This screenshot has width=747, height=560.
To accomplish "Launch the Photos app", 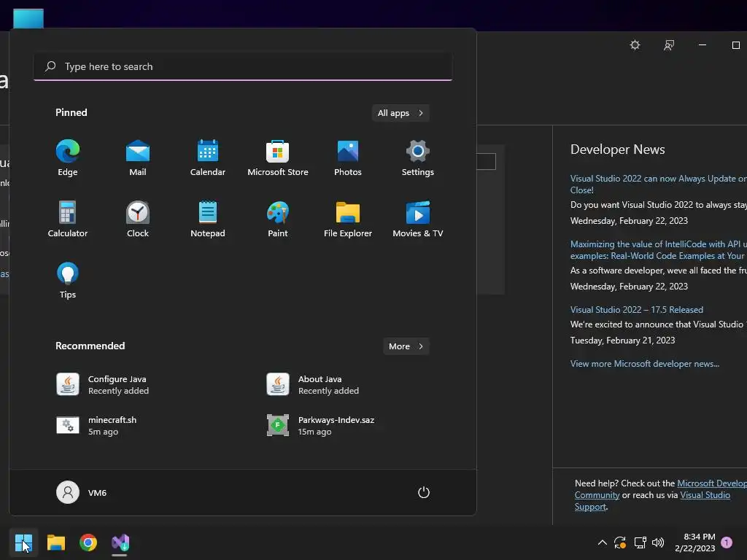I will point(348,158).
